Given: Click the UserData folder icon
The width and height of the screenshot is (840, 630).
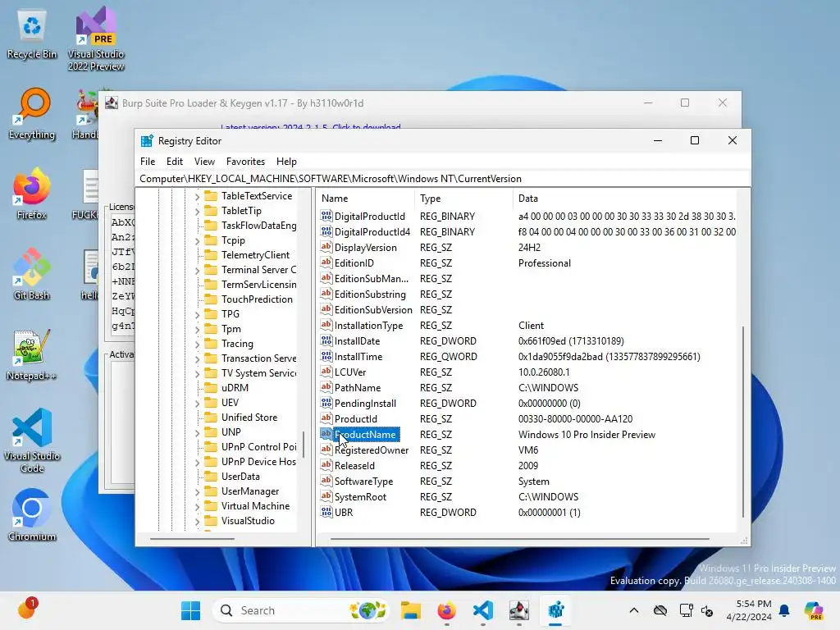Looking at the screenshot, I should [212, 477].
